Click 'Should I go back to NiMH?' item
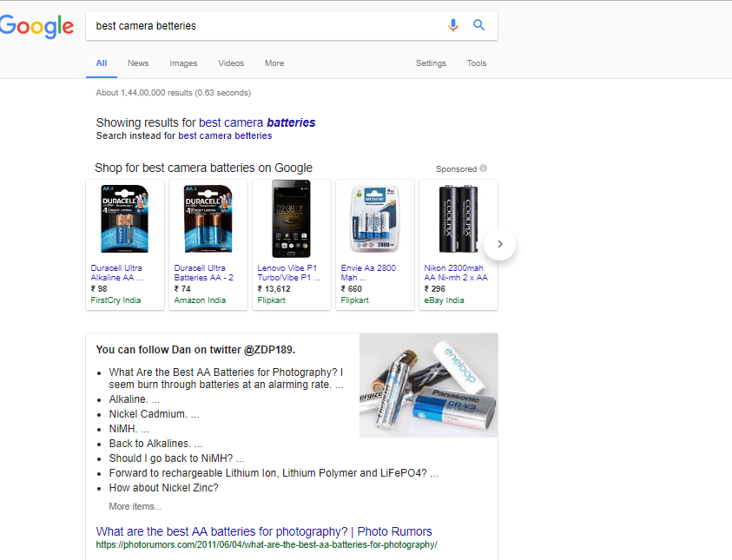Viewport: 732px width, 560px height. (x=176, y=458)
